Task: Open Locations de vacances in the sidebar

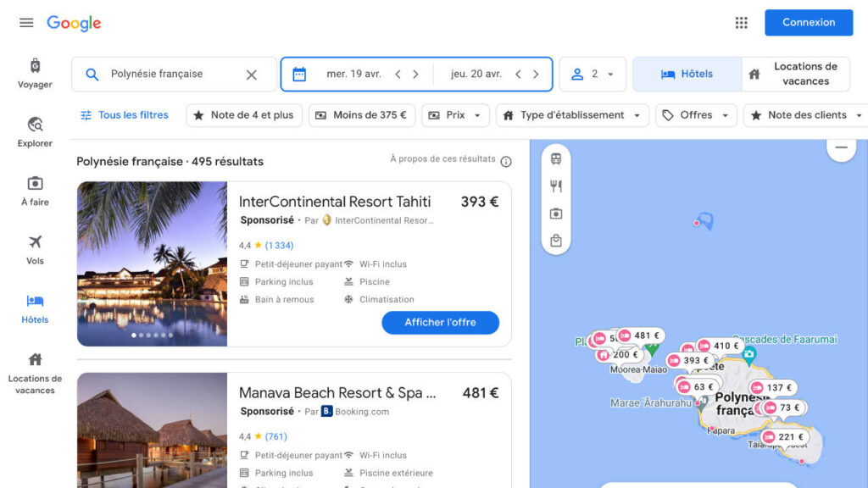Action: coord(35,374)
